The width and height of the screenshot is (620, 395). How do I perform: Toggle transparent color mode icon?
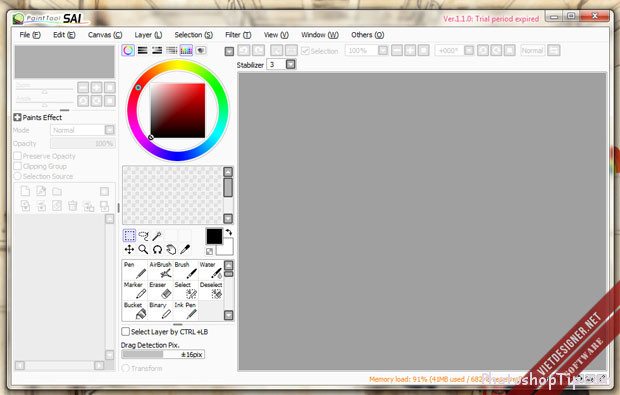210,251
